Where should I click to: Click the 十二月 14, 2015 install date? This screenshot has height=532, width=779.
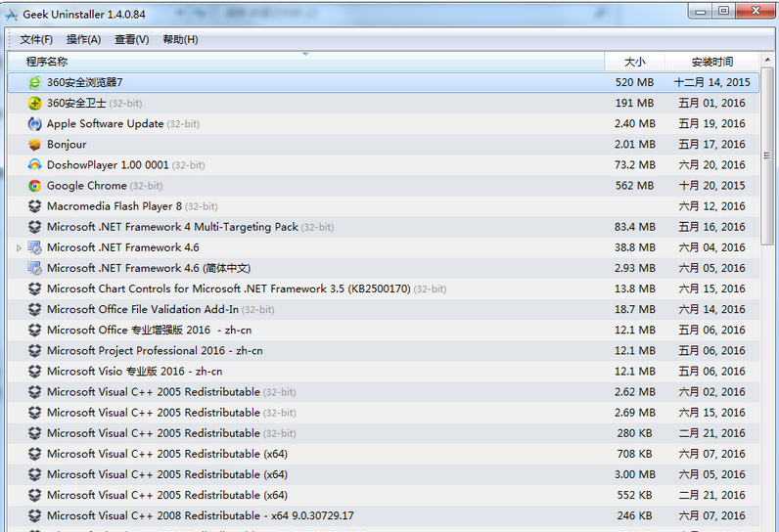(711, 82)
